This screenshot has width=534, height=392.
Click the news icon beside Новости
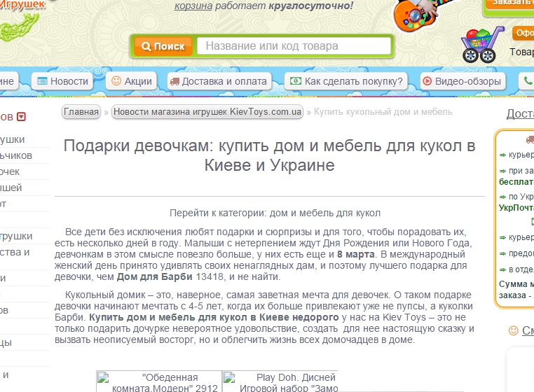click(x=42, y=81)
